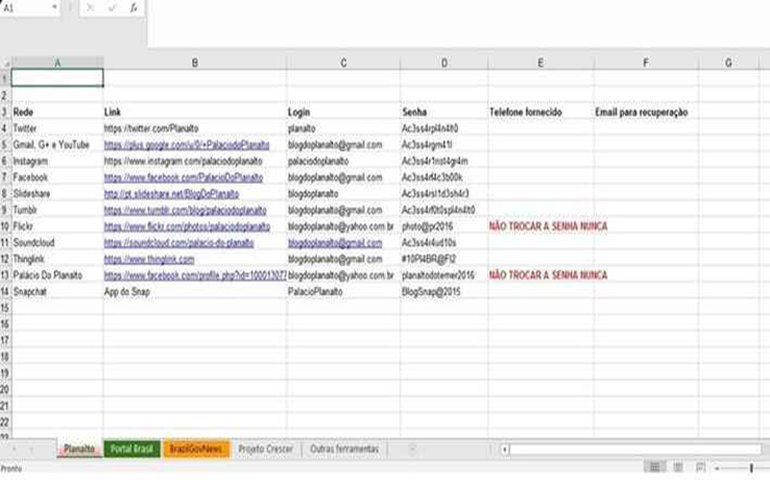770x480 pixels.
Task: Open the www.thinglink.com link
Action: pyautogui.click(x=149, y=259)
